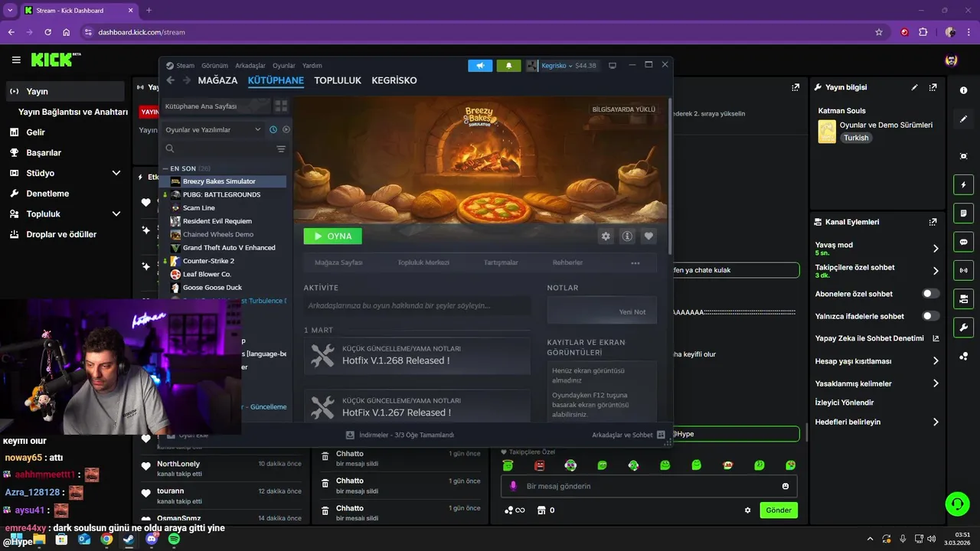
Task: Pop out Yayın bilgisi panel
Action: tap(933, 88)
